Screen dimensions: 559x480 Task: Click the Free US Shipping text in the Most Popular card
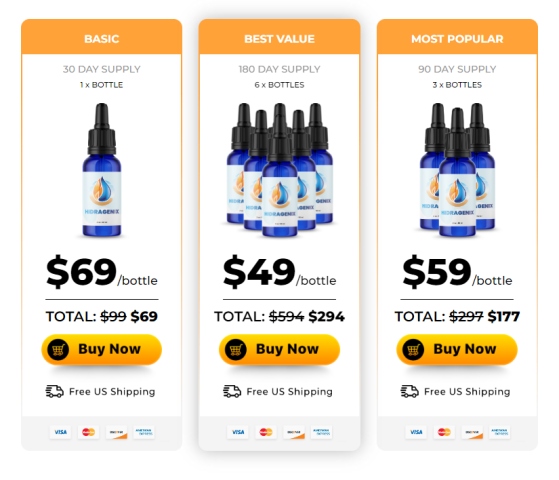pyautogui.click(x=467, y=392)
